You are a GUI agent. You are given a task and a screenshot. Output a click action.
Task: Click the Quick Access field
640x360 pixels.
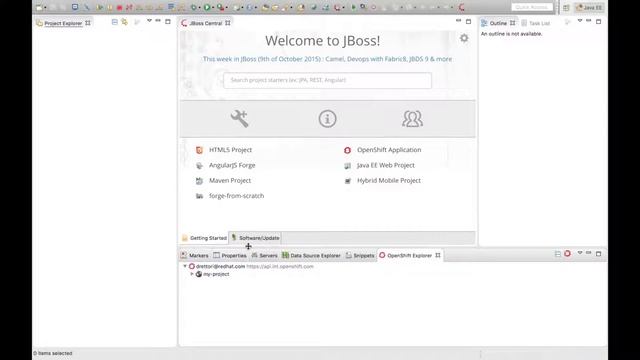tap(532, 7)
